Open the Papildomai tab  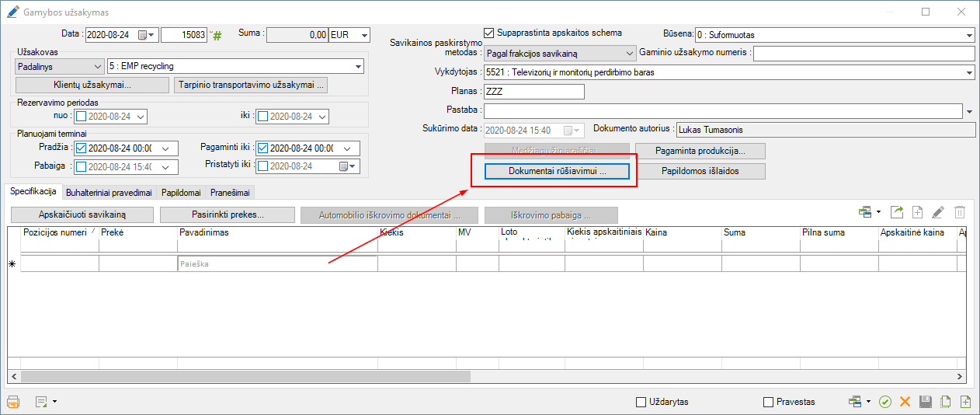click(x=181, y=192)
